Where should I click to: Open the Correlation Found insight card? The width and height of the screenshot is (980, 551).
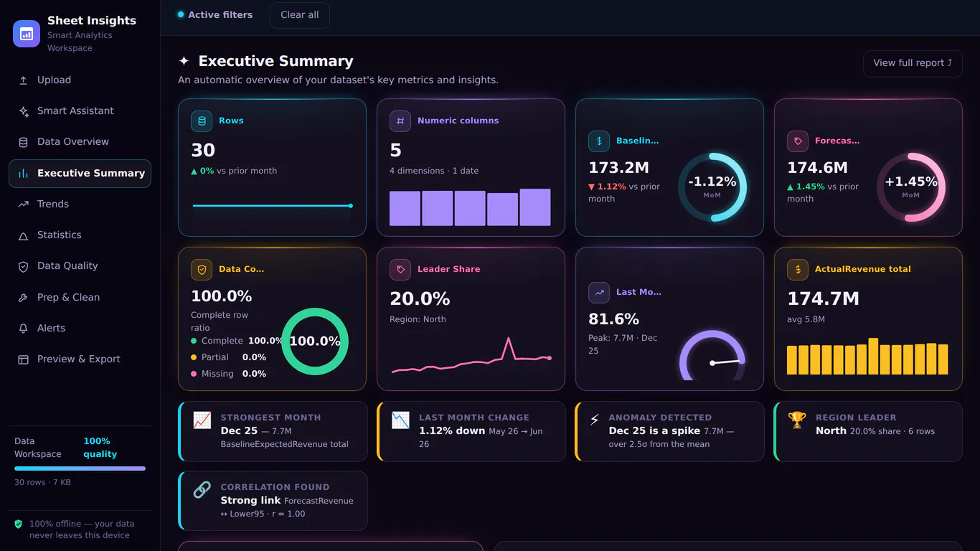[x=273, y=501]
